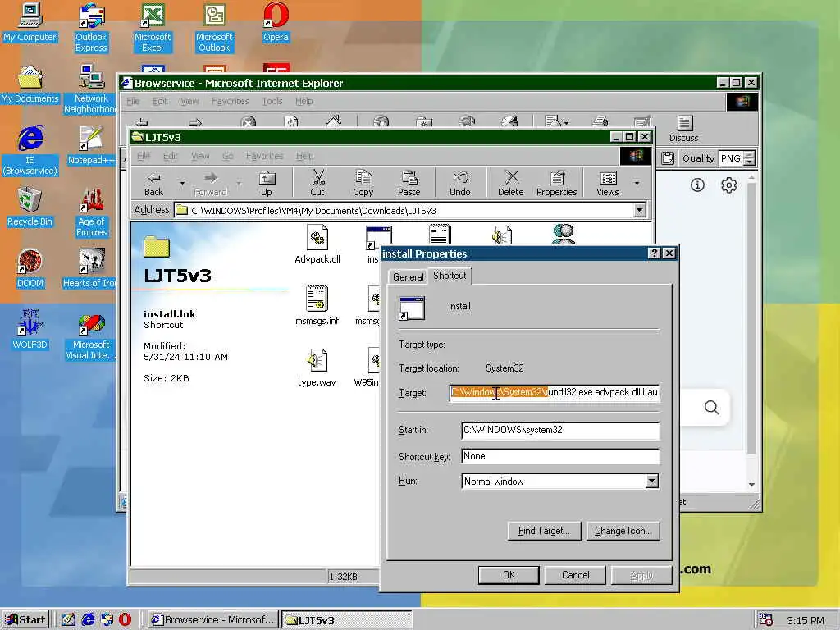
Task: Click the help question mark button
Action: pos(654,253)
